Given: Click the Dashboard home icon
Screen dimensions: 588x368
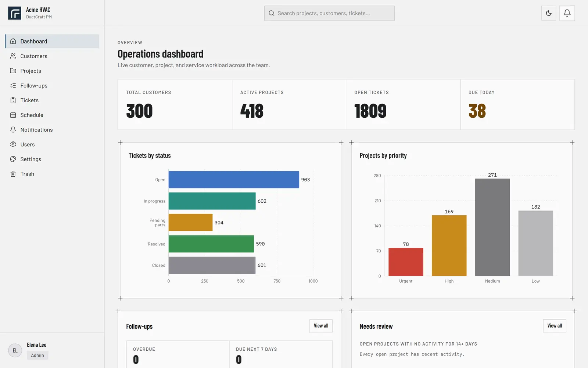Looking at the screenshot, I should pyautogui.click(x=13, y=41).
